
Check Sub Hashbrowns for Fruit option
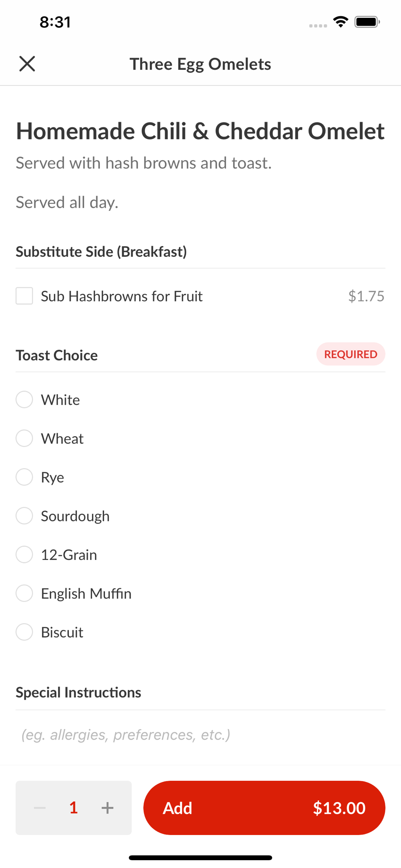(x=24, y=296)
